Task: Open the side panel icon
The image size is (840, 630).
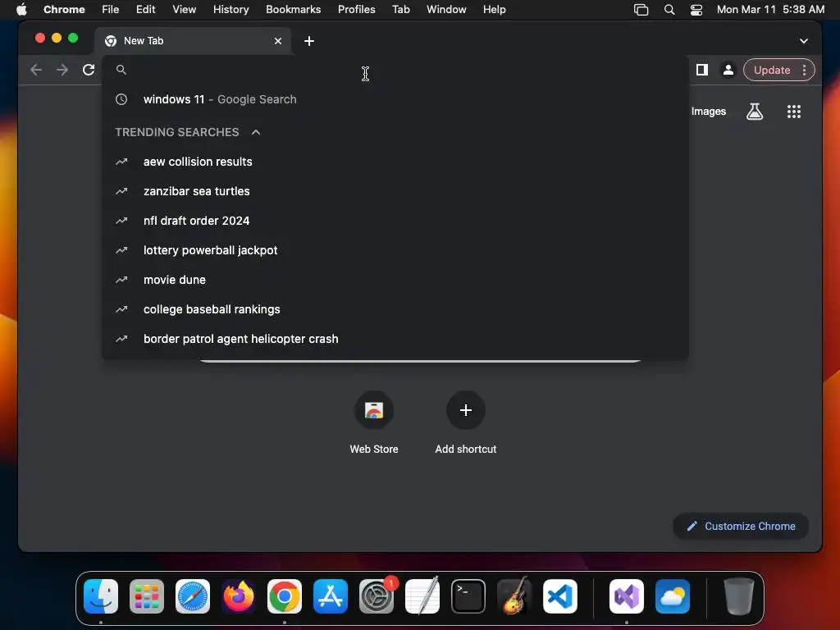Action: 702,70
